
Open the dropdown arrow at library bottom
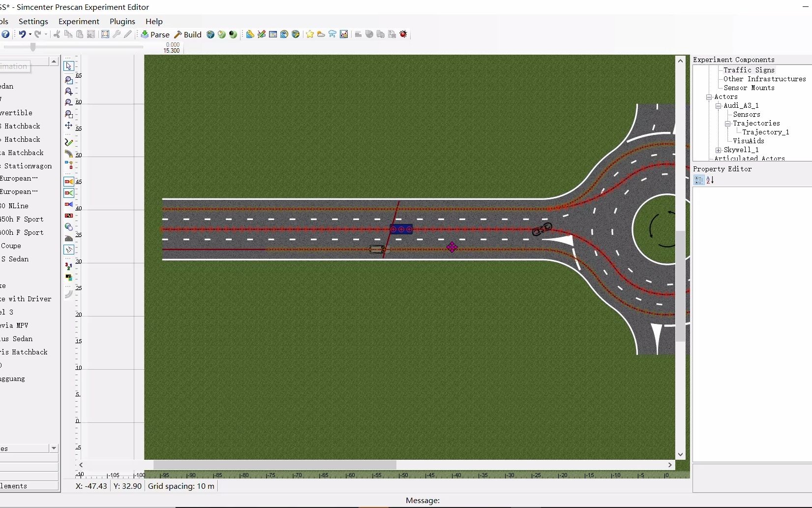(x=54, y=448)
